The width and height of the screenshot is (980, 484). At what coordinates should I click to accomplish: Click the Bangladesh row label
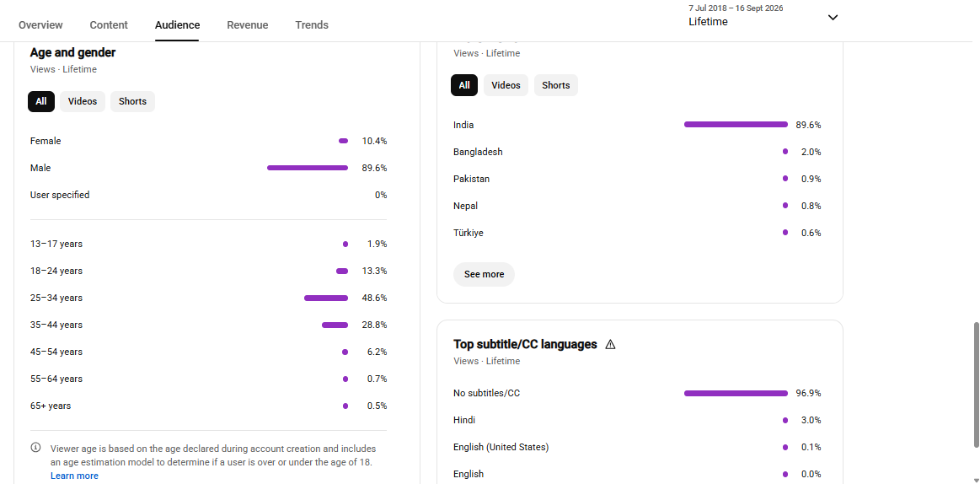[x=478, y=152]
